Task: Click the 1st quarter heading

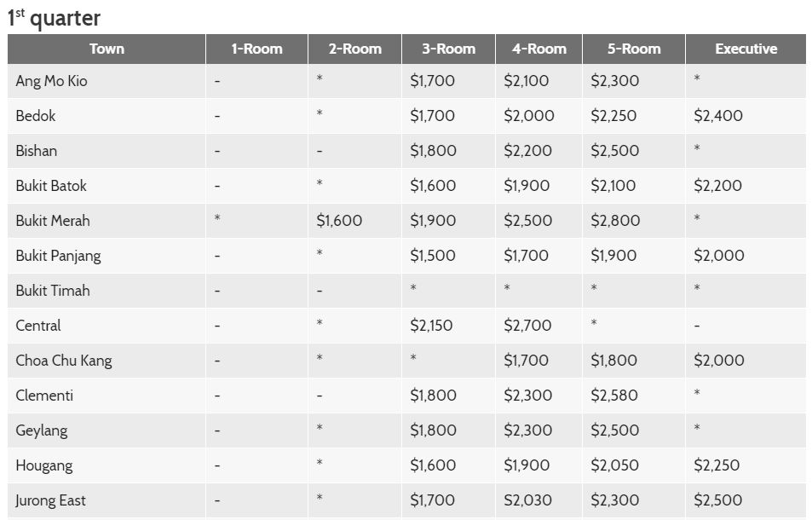Action: tap(55, 18)
